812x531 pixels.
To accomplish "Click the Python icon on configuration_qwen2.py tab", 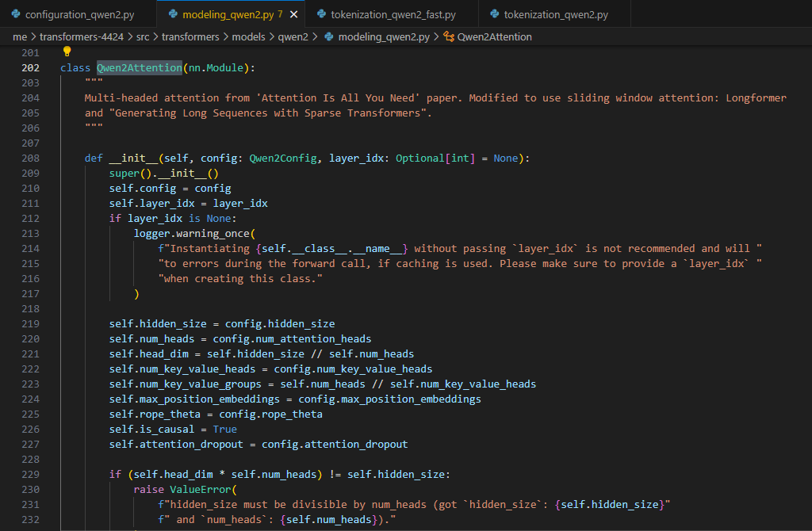I will point(16,15).
